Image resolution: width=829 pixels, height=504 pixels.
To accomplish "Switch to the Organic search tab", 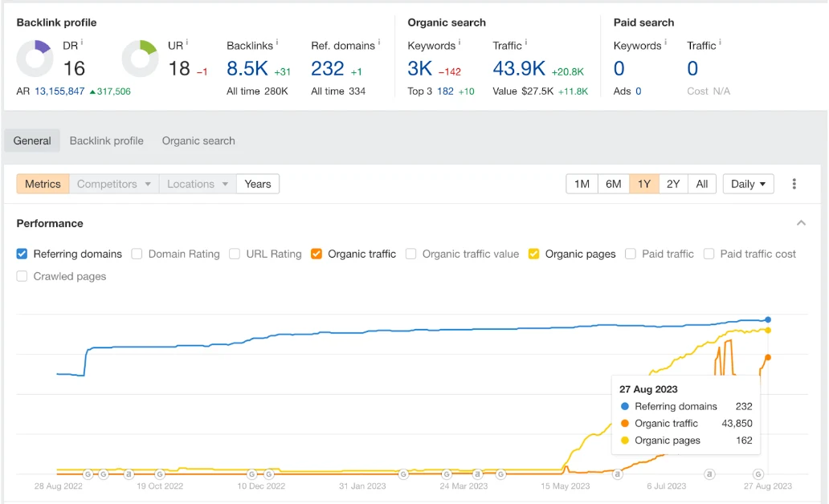I will tap(198, 140).
